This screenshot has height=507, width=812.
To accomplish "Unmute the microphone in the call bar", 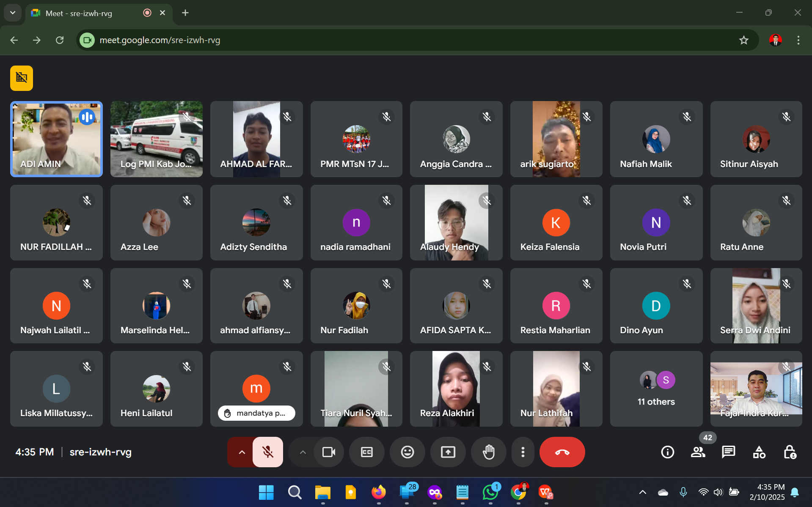I will coord(267,452).
